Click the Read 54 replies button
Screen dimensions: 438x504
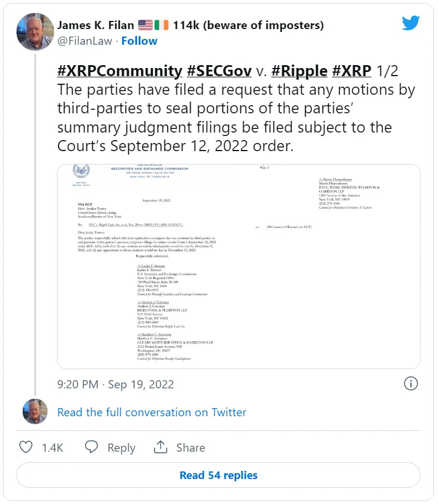(x=218, y=475)
